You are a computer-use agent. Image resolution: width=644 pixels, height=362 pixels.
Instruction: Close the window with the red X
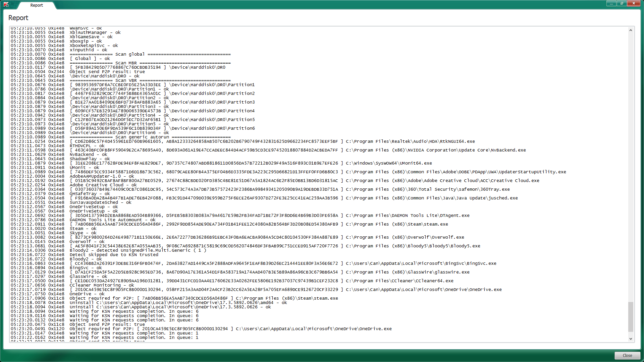point(633,3)
